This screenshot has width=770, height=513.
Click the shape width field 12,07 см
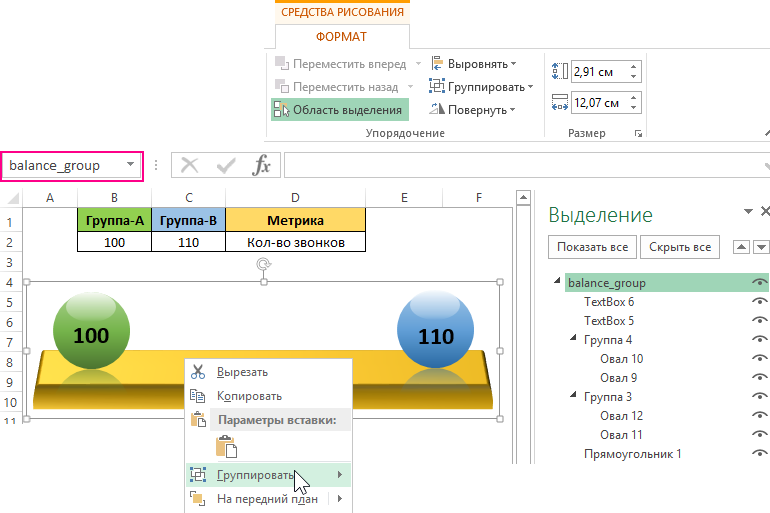click(600, 103)
